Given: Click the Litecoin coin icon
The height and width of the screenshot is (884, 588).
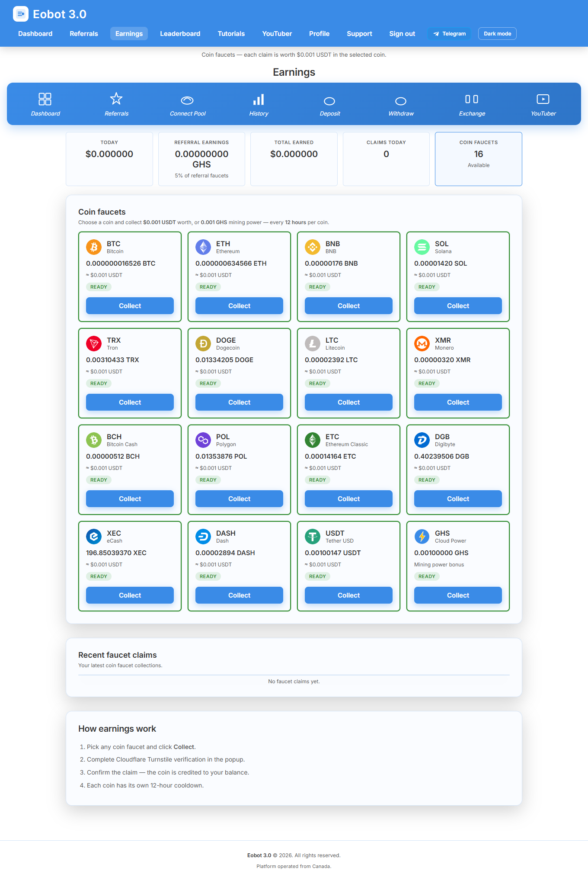Looking at the screenshot, I should [x=313, y=344].
